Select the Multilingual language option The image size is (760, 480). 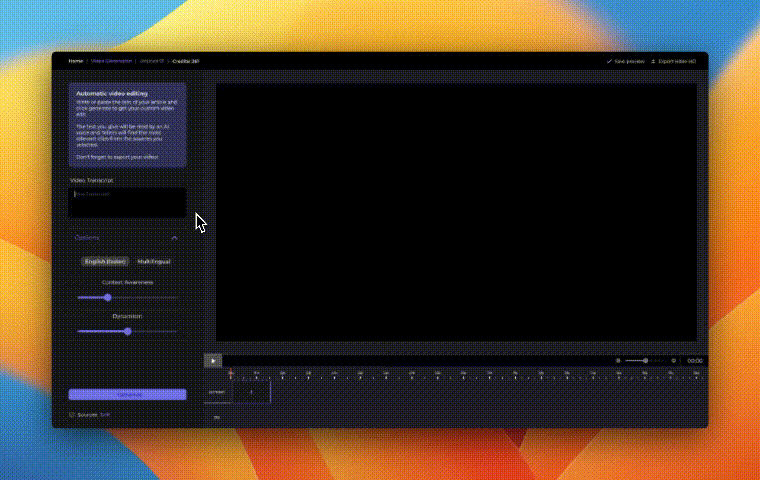(x=154, y=262)
